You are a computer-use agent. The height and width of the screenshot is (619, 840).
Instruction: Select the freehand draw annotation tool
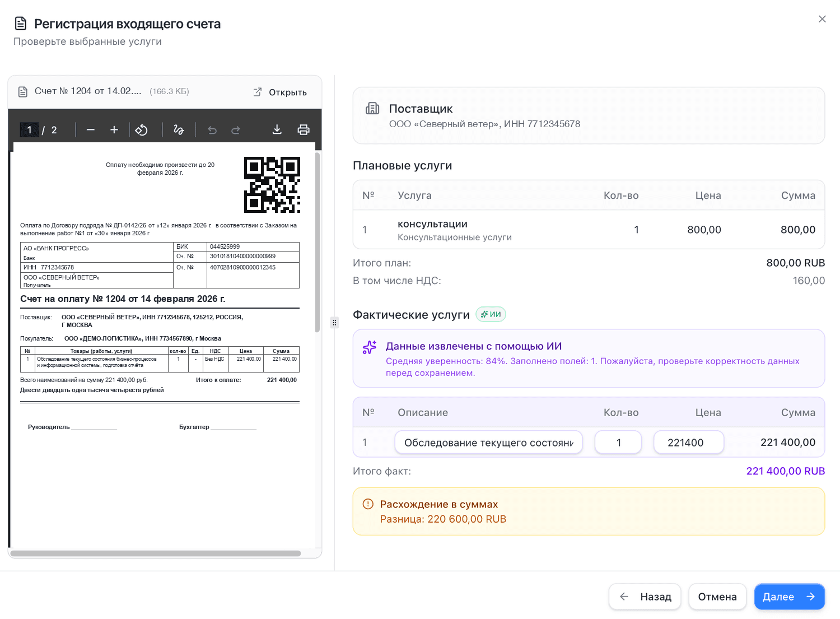(x=179, y=130)
